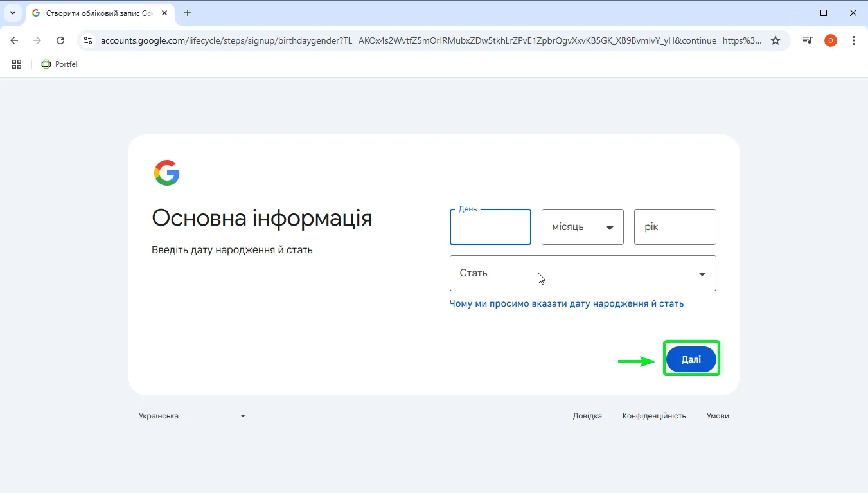Open the orange profile avatar
Viewport: 868px width, 493px height.
[x=831, y=40]
